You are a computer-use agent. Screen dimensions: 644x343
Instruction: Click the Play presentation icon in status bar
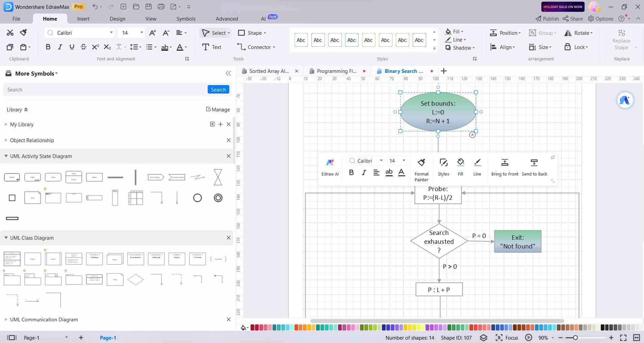(529, 338)
